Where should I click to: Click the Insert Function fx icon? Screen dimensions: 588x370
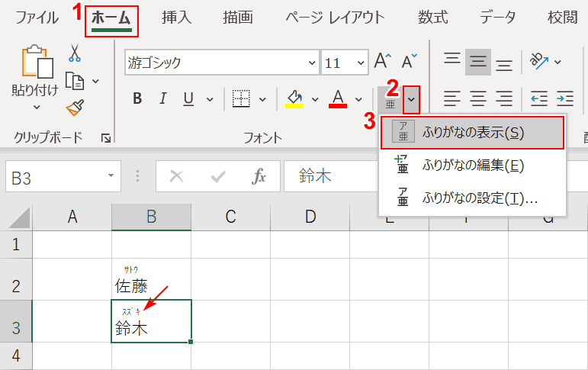(259, 176)
